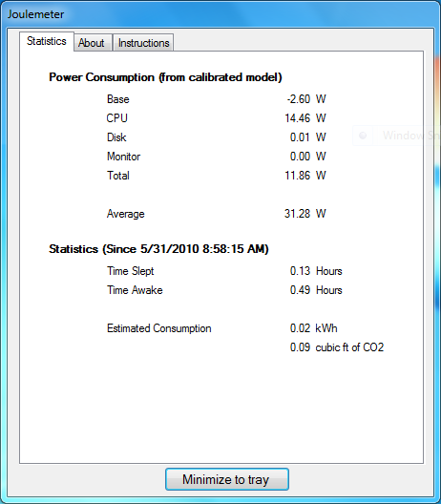Select the Disk power value 0.01
Screen dimensions: 441x504
click(300, 137)
